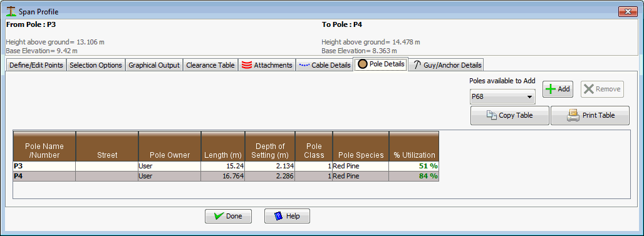
Task: Click the Pole Species column header
Action: click(x=361, y=146)
